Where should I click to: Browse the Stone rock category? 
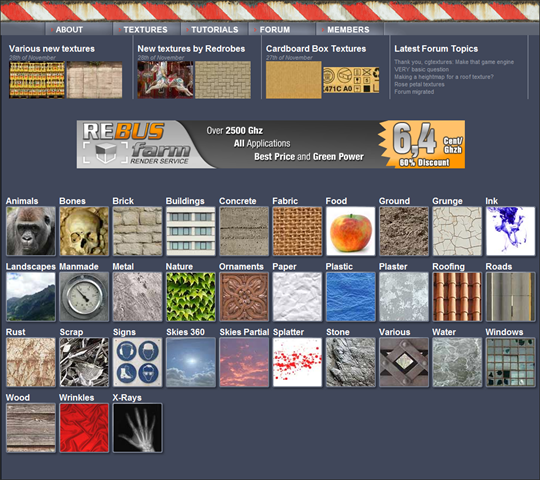point(351,362)
